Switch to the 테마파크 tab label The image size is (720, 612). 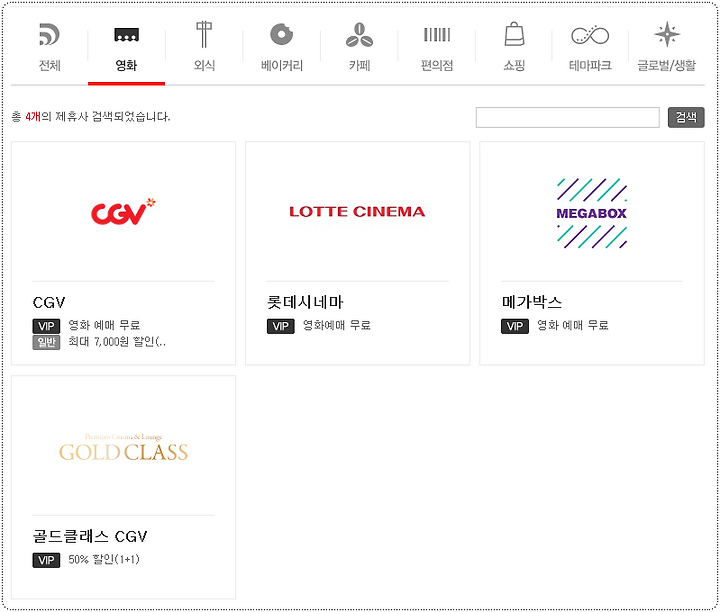(x=590, y=65)
